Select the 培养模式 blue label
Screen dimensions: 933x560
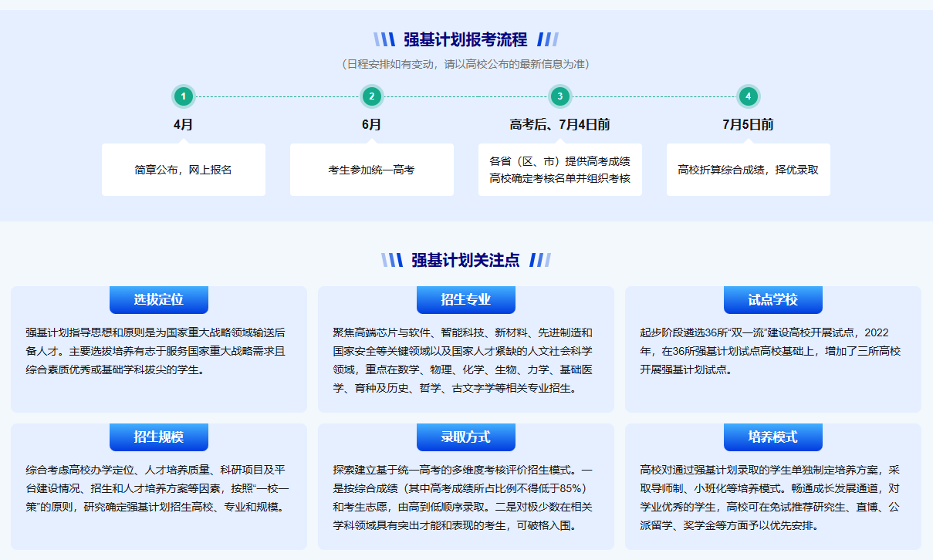coord(772,437)
